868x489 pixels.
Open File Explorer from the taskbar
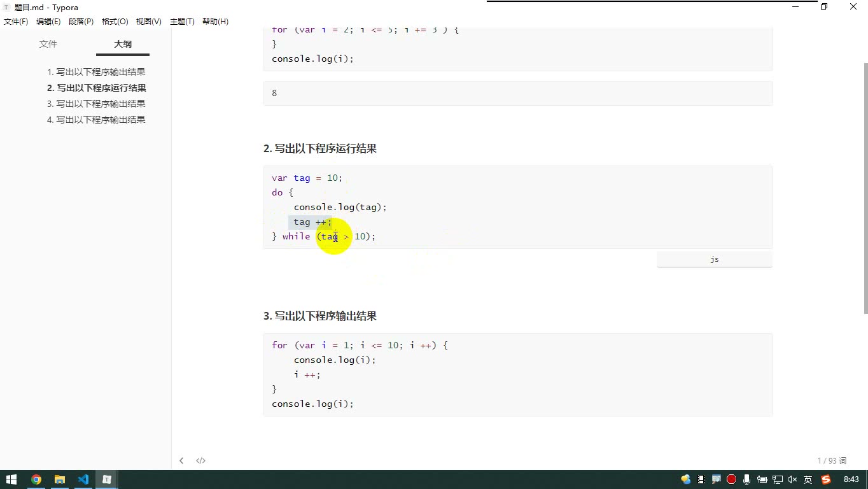click(x=59, y=479)
